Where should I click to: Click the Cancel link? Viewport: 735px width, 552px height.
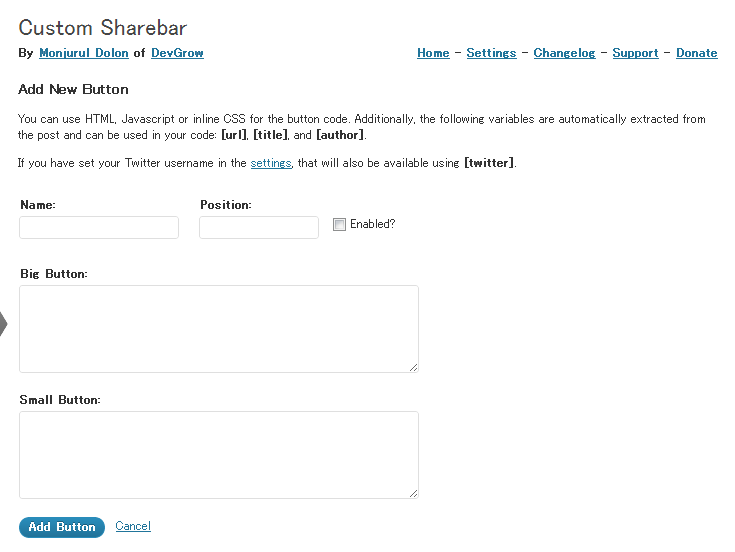click(x=133, y=526)
